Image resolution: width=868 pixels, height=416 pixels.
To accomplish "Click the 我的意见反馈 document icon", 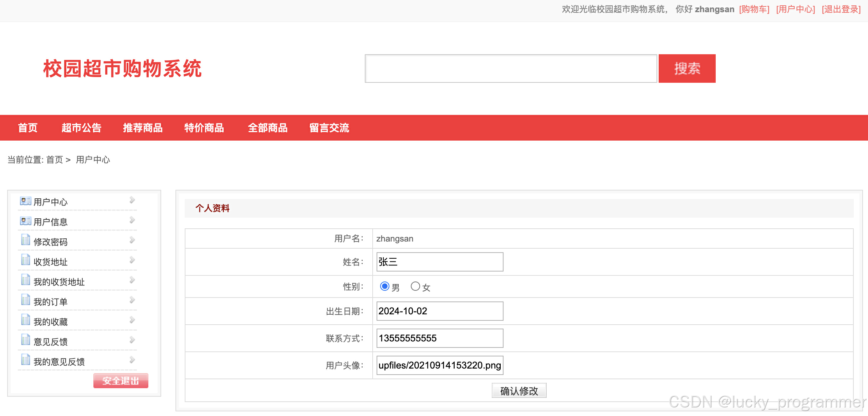I will [25, 360].
